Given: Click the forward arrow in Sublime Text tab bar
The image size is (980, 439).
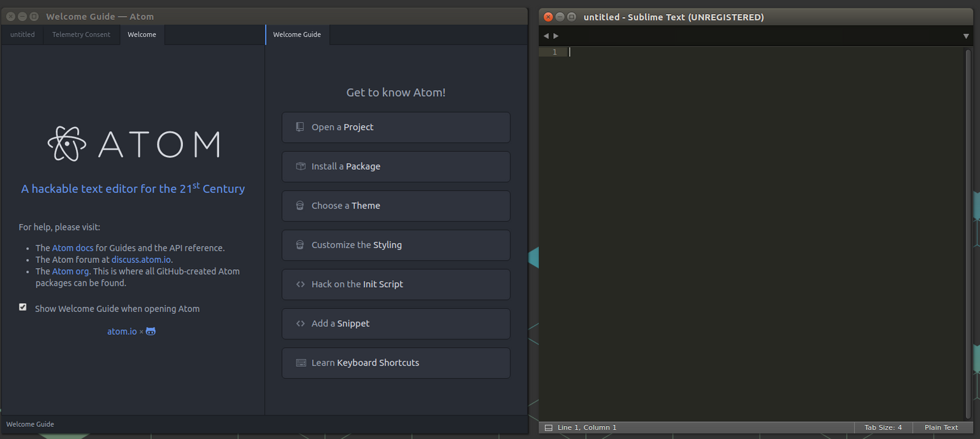Looking at the screenshot, I should click(x=556, y=36).
